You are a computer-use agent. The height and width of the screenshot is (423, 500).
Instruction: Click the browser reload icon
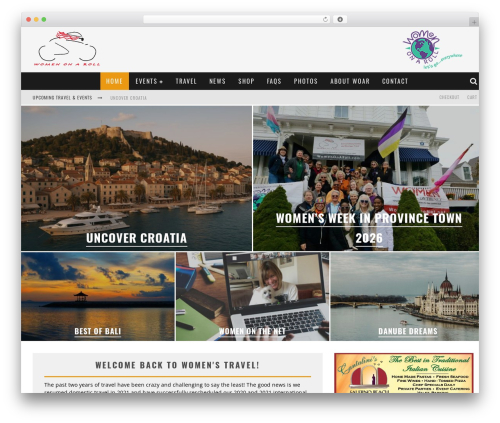click(325, 19)
